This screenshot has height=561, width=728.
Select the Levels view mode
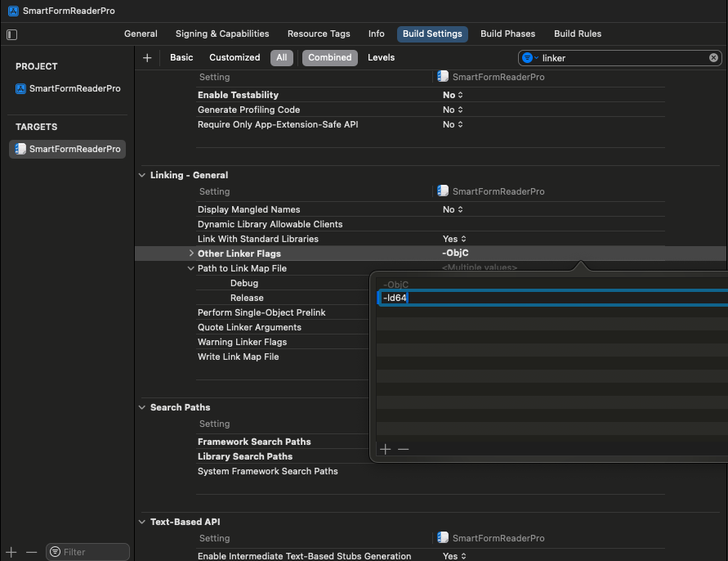(382, 57)
